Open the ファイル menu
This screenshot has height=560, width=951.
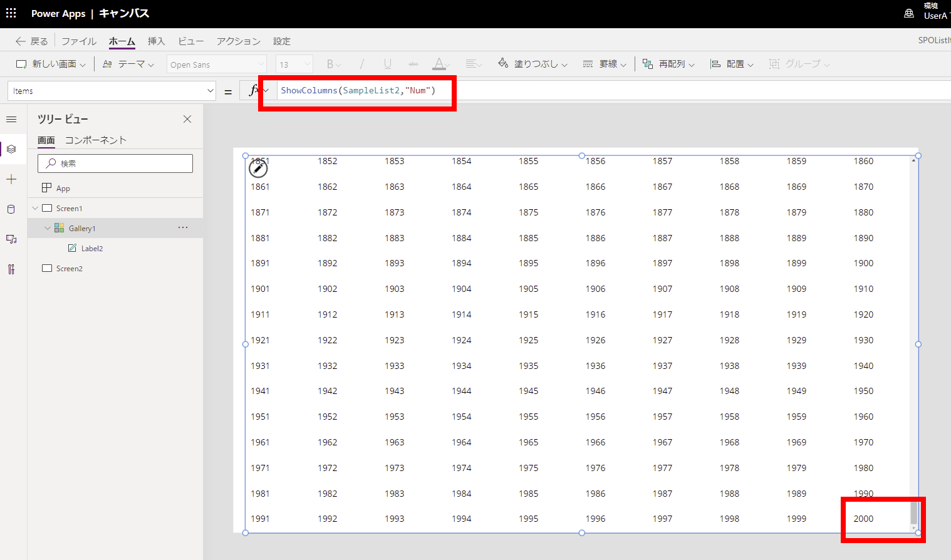[x=79, y=41]
